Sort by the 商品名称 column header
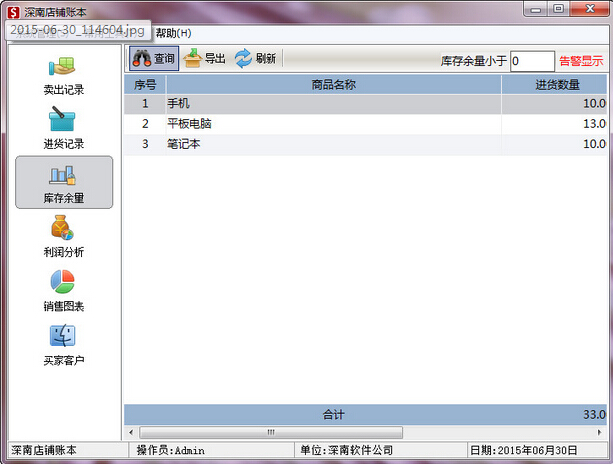The height and width of the screenshot is (464, 613). pos(333,84)
